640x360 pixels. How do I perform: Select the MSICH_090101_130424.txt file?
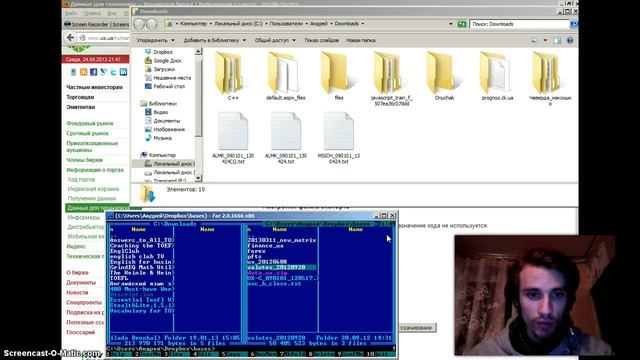339,138
